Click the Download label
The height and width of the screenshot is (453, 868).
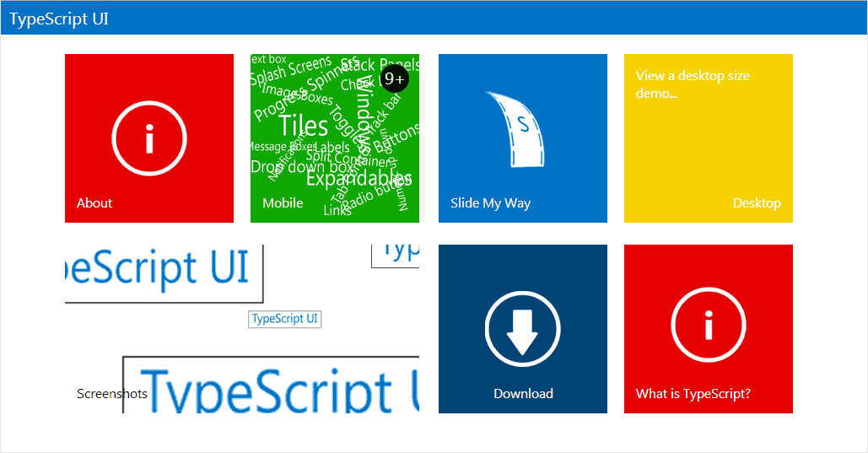tap(523, 394)
